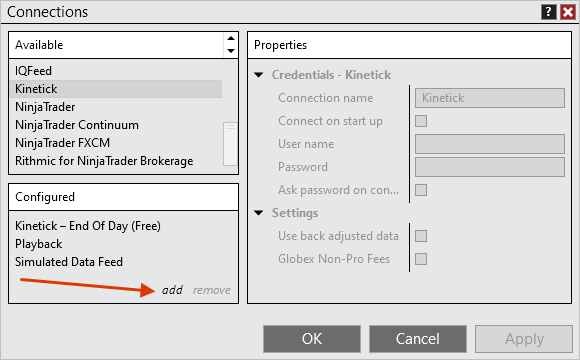Screen dimensions: 580x360
Task: Click the remove link
Action: pyautogui.click(x=212, y=290)
